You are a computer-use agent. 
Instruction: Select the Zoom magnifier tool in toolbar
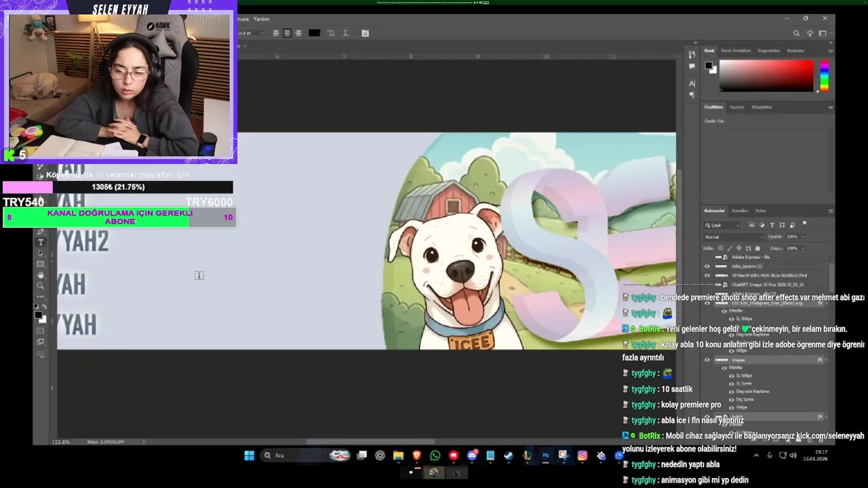pos(41,285)
